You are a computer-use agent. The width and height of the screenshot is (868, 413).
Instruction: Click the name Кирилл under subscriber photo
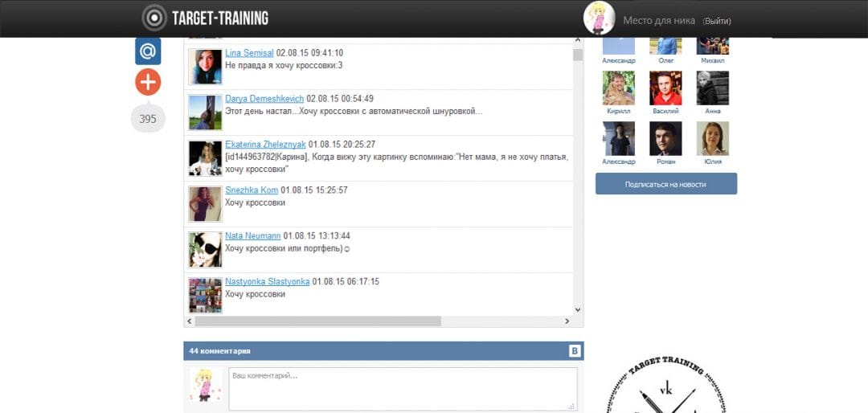click(618, 111)
